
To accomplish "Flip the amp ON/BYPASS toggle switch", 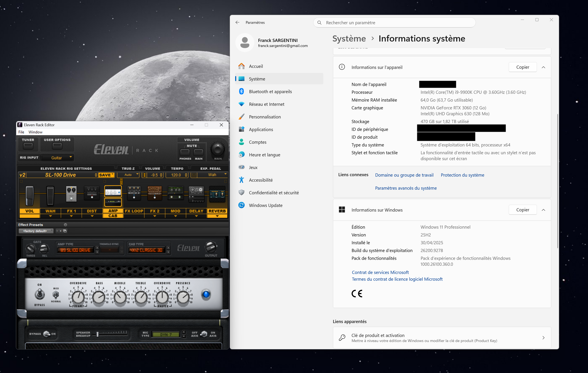I will [40, 294].
